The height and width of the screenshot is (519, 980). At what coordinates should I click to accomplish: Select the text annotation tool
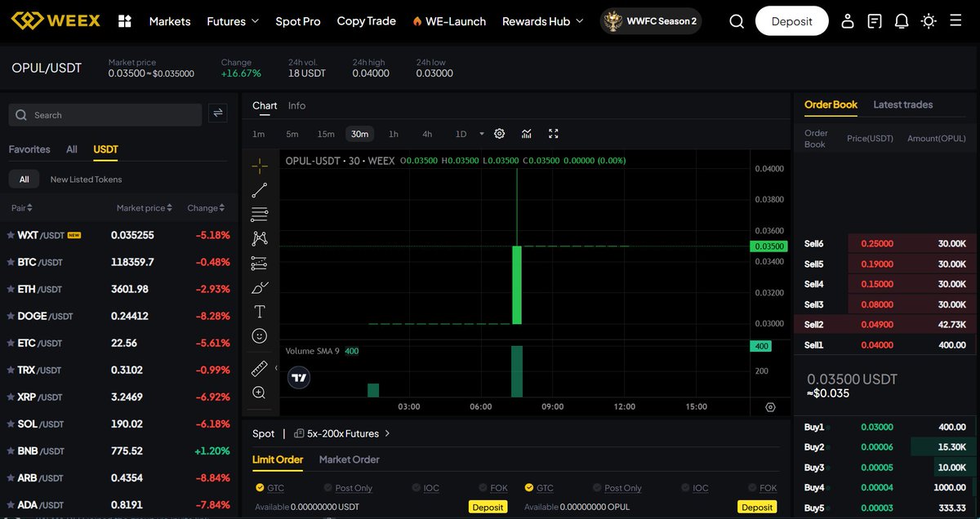(x=260, y=311)
